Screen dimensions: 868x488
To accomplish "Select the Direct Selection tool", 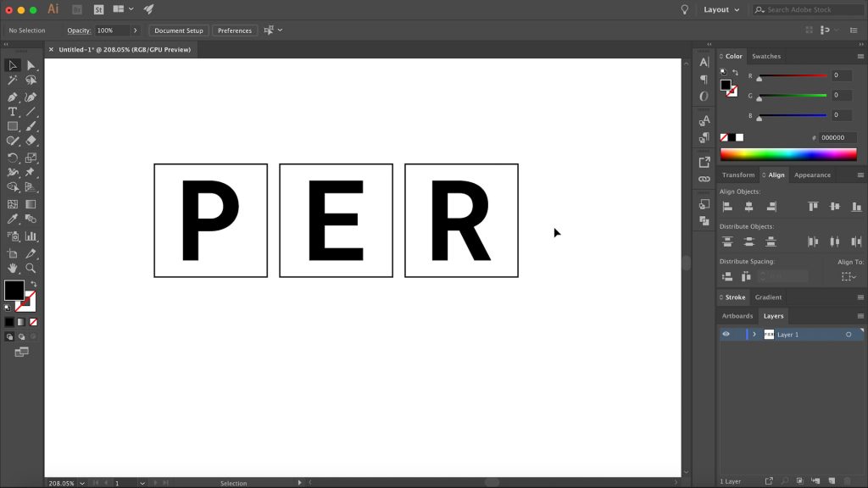I will [x=31, y=65].
